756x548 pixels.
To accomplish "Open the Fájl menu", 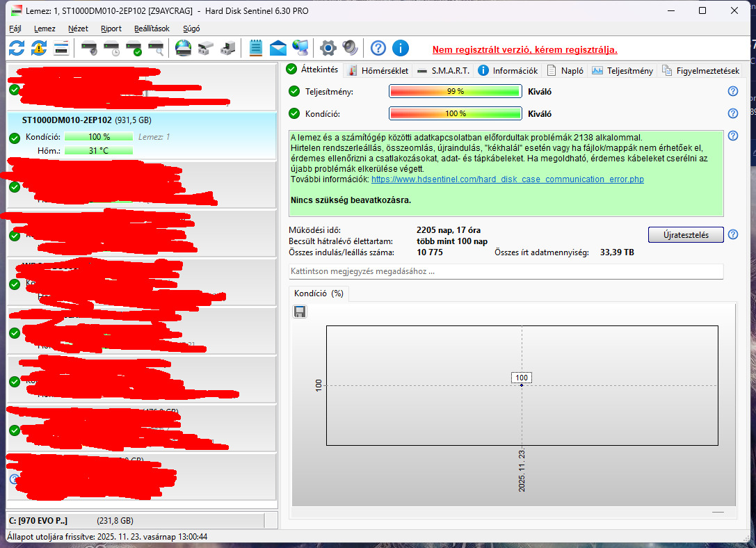I will click(15, 29).
